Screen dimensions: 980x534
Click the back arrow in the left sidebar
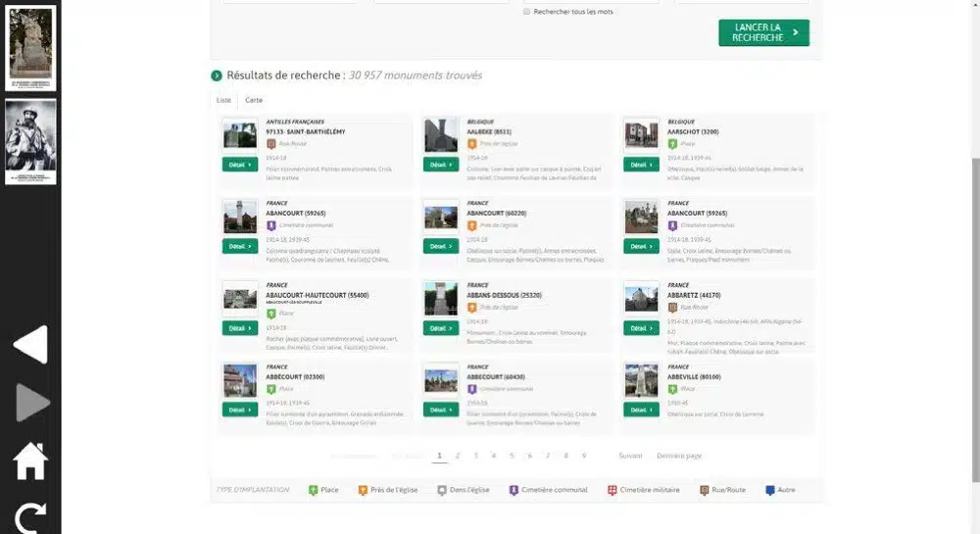coord(30,345)
